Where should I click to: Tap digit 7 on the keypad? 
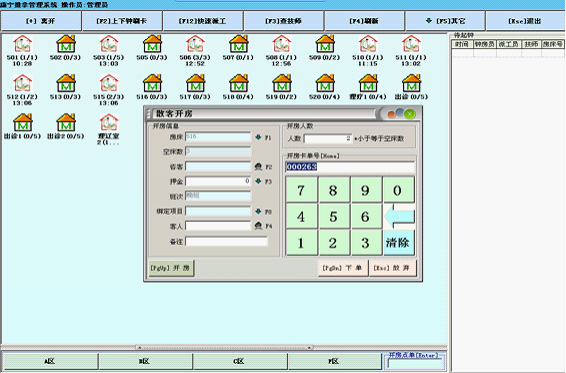click(x=301, y=190)
